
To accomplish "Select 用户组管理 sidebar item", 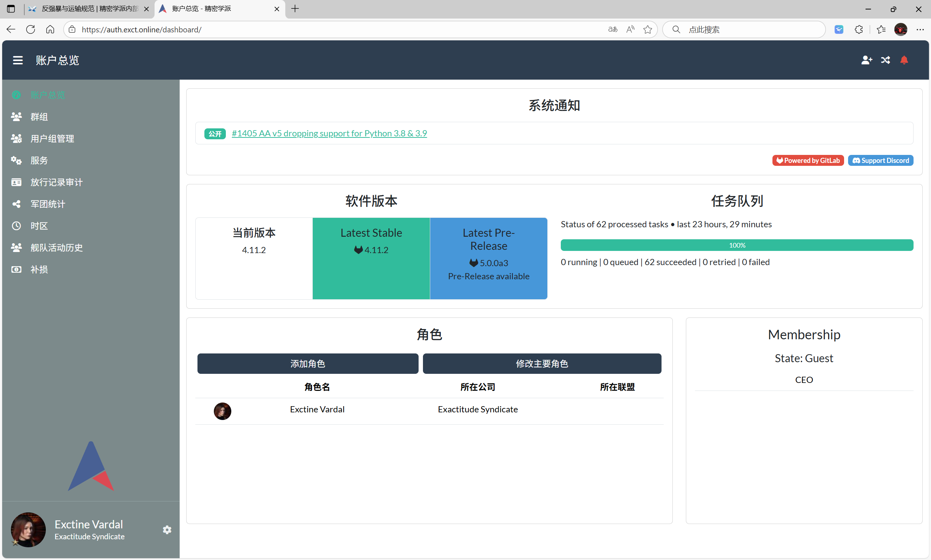I will [52, 139].
